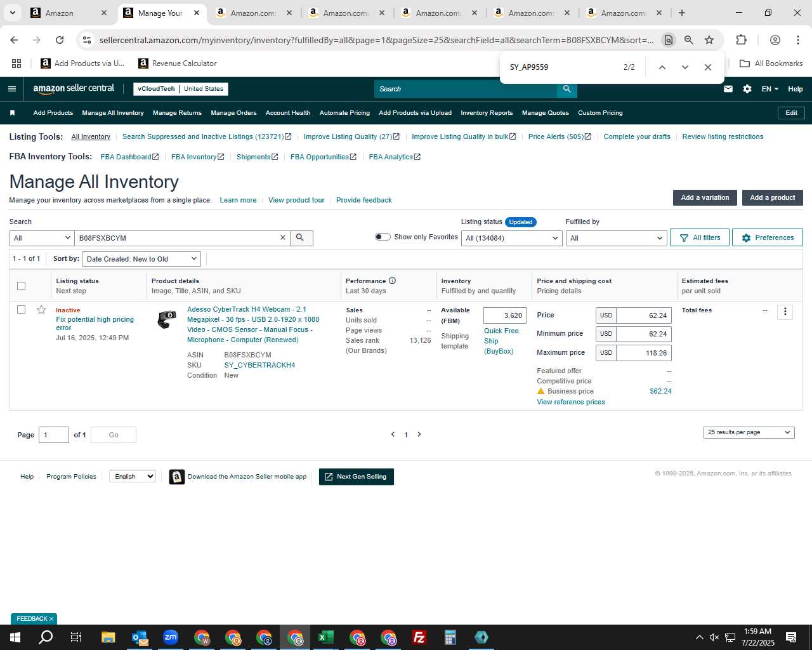
Task: Open the search field All dropdown
Action: click(x=42, y=238)
